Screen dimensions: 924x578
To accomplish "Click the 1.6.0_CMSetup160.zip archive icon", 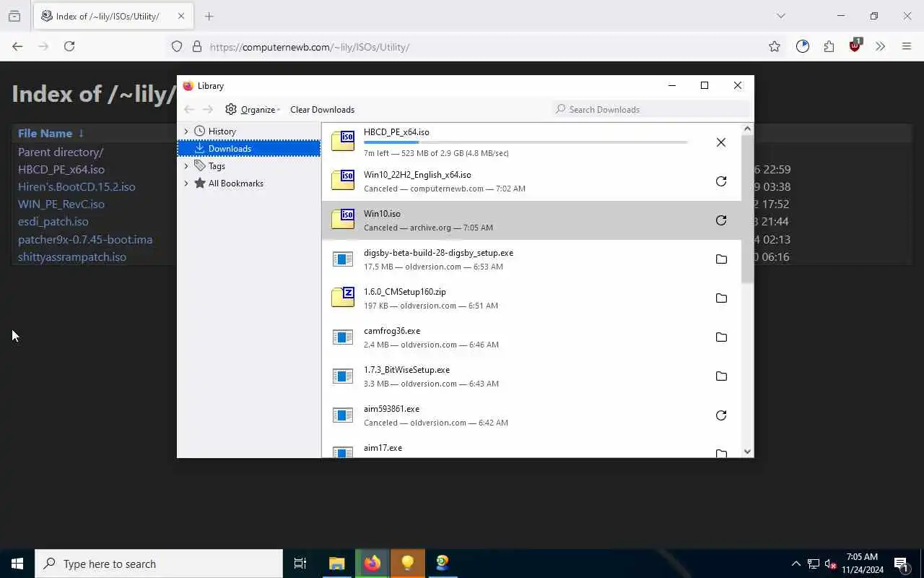I will (x=343, y=297).
